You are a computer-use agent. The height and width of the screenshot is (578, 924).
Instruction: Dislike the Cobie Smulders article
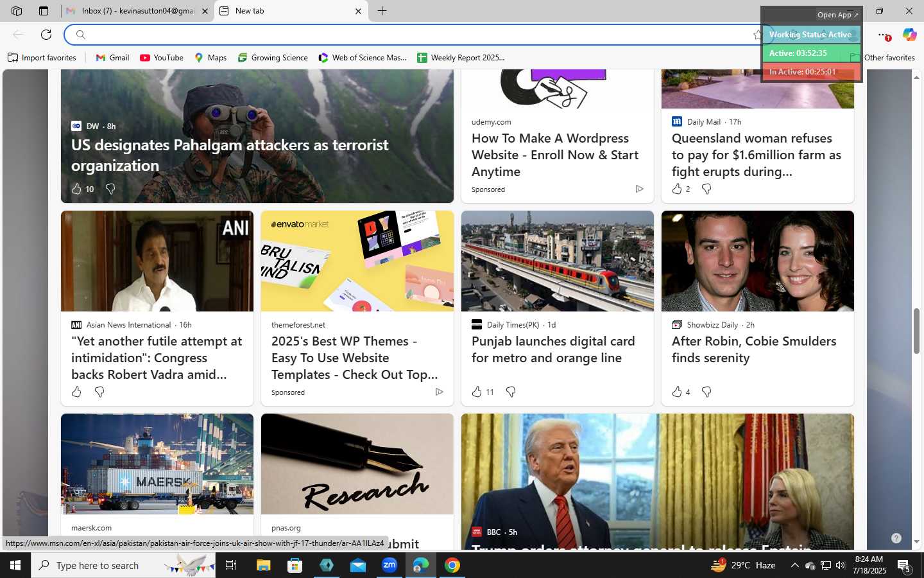point(706,392)
